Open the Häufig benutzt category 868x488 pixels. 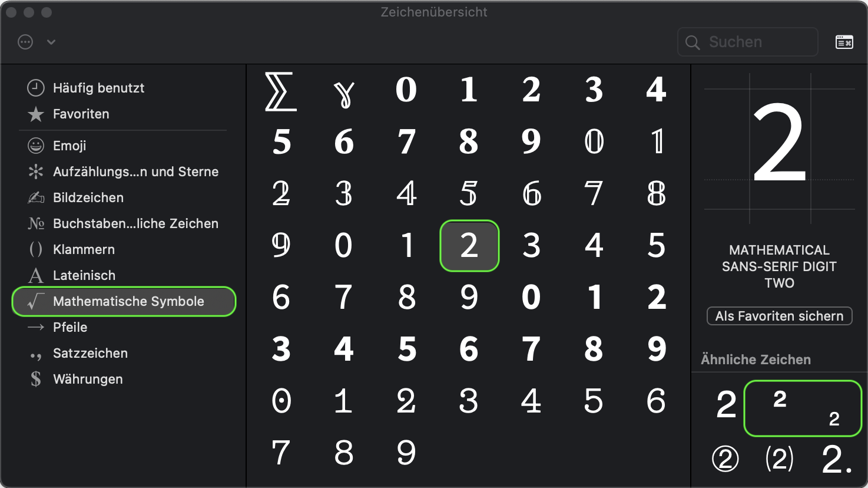point(98,88)
